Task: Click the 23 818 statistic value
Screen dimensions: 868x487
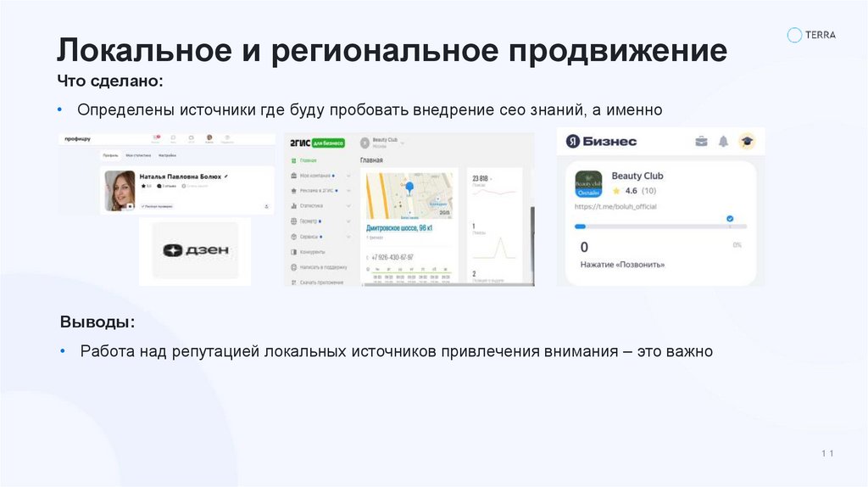Action: click(480, 178)
